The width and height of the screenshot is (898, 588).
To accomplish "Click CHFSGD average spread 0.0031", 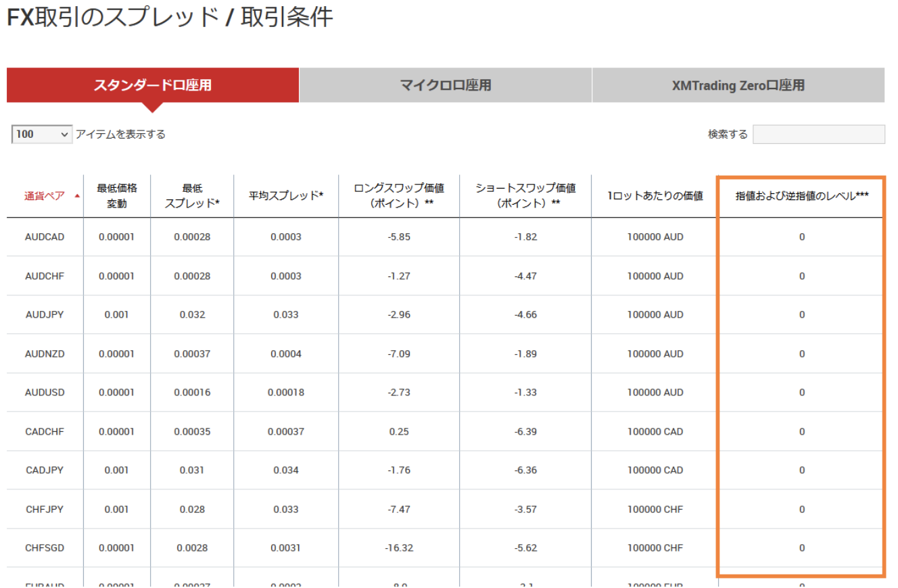I will (286, 548).
